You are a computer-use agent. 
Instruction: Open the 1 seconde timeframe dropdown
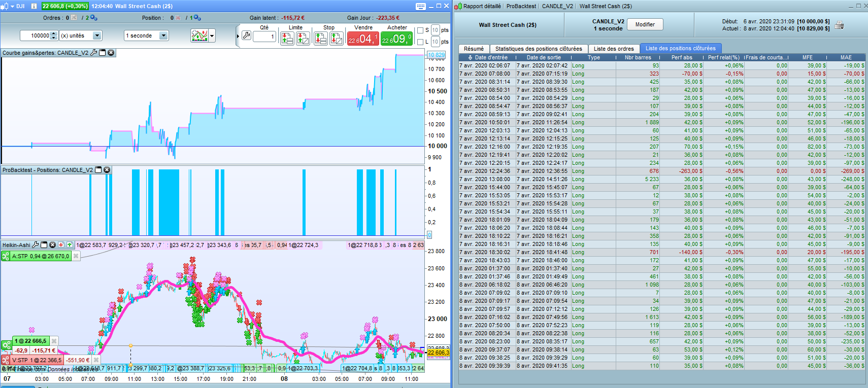163,36
